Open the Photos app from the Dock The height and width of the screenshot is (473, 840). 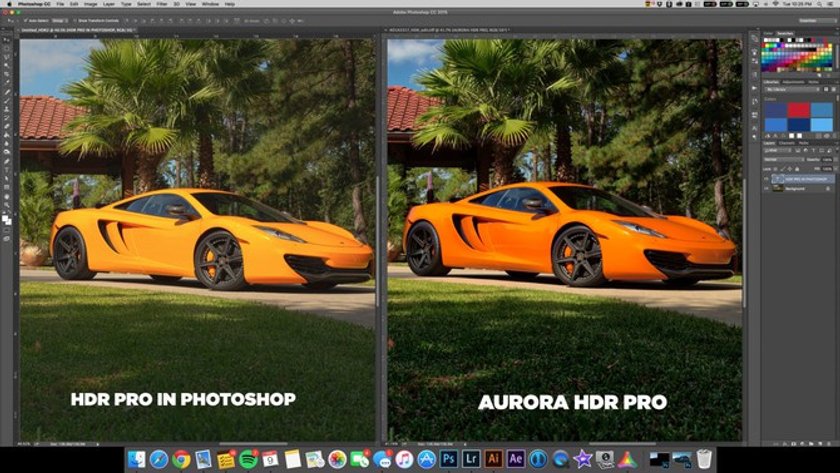(x=338, y=460)
